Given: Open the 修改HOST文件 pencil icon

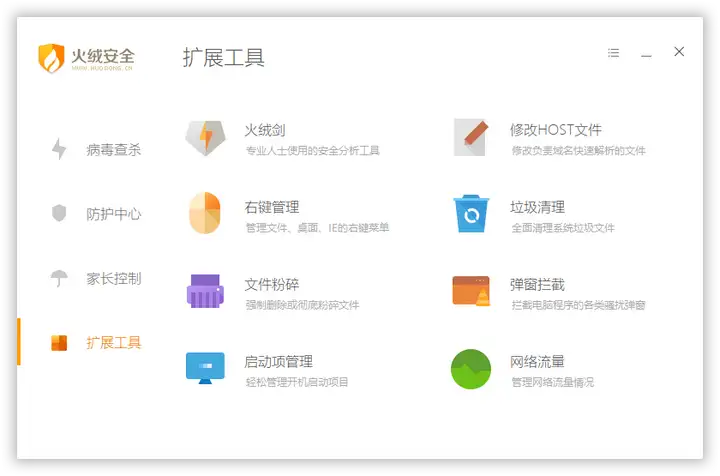Looking at the screenshot, I should coord(471,137).
